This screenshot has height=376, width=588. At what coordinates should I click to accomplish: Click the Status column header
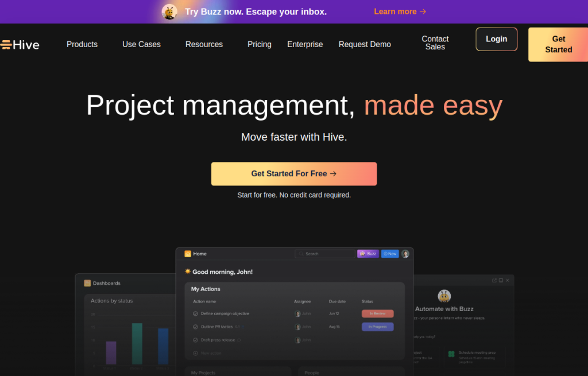pyautogui.click(x=367, y=301)
